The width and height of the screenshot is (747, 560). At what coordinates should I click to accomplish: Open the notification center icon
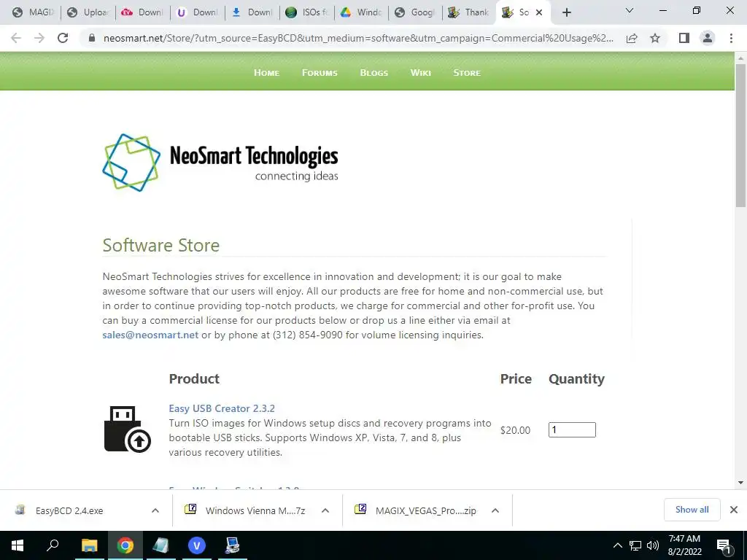pyautogui.click(x=724, y=546)
